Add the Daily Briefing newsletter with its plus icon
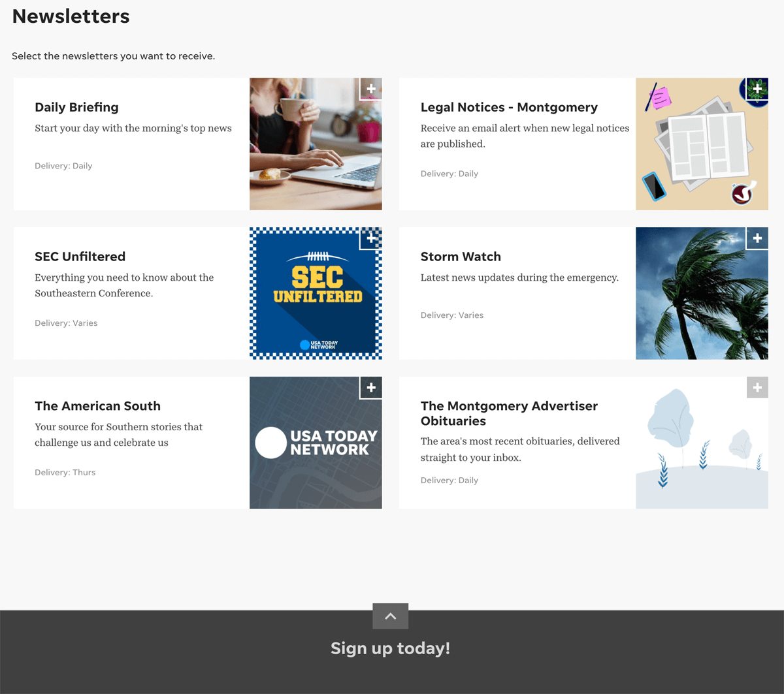The image size is (784, 694). pos(371,89)
